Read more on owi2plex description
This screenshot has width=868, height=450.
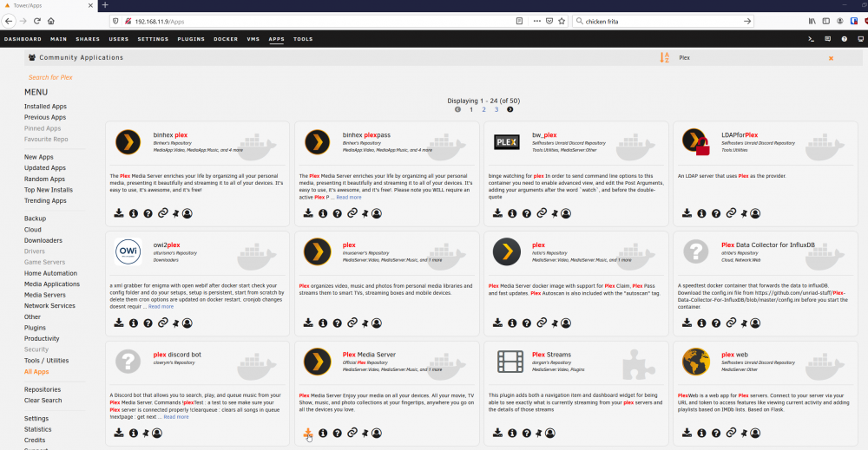[x=161, y=307]
